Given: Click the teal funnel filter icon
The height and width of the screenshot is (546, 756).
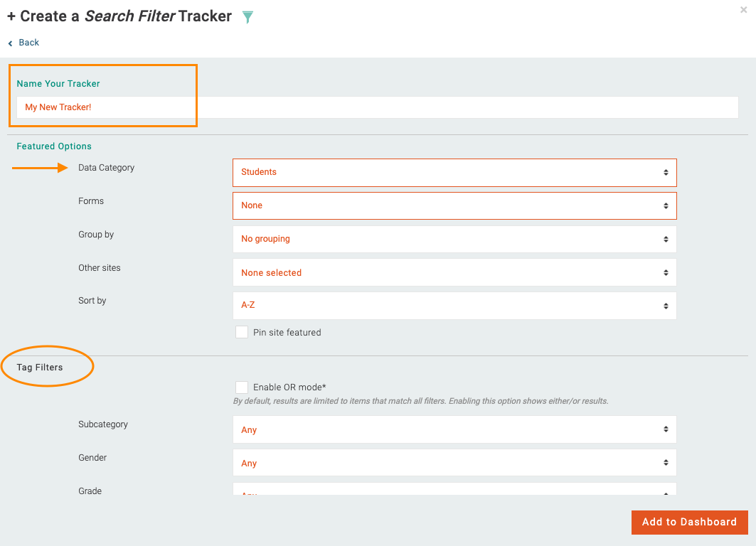Looking at the screenshot, I should [247, 17].
